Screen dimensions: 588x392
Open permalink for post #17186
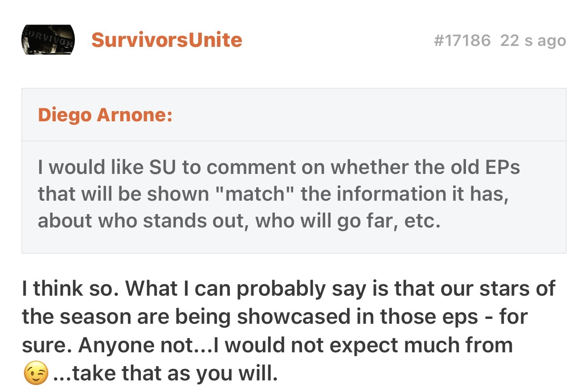click(461, 41)
